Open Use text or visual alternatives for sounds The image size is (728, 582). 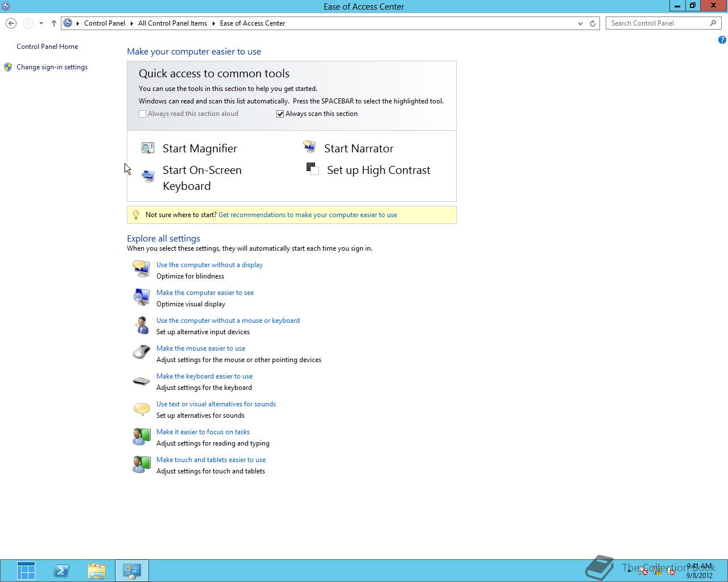coord(216,404)
